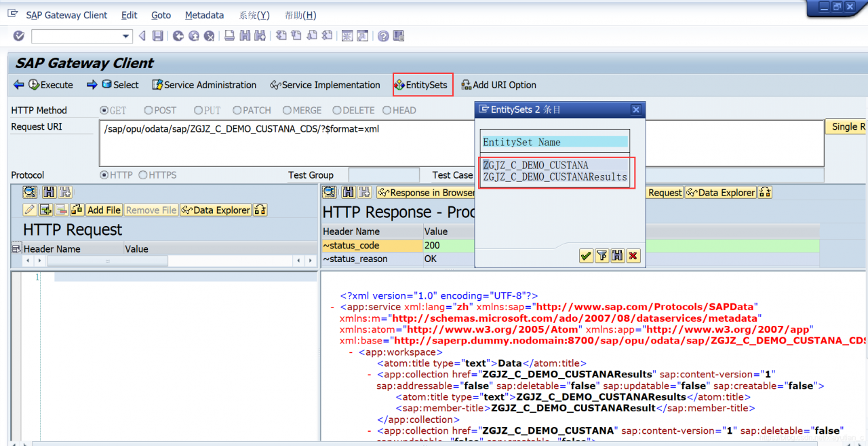Viewport: 868px width, 446px height.
Task: Click the Find binoculars icon in EntitySets dialog
Action: [617, 255]
